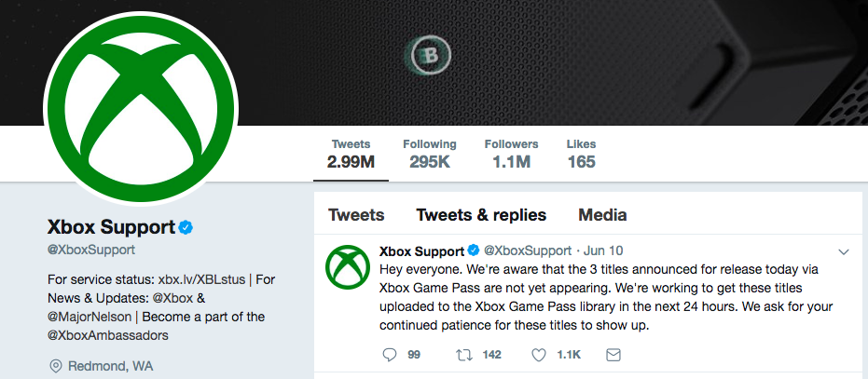Image resolution: width=868 pixels, height=379 pixels.
Task: Switch to the Media tab
Action: tap(602, 215)
